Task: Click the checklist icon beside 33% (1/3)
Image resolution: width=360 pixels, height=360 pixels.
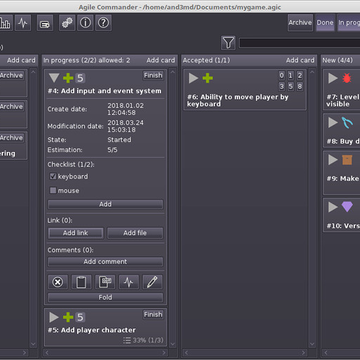Action: [x=127, y=340]
